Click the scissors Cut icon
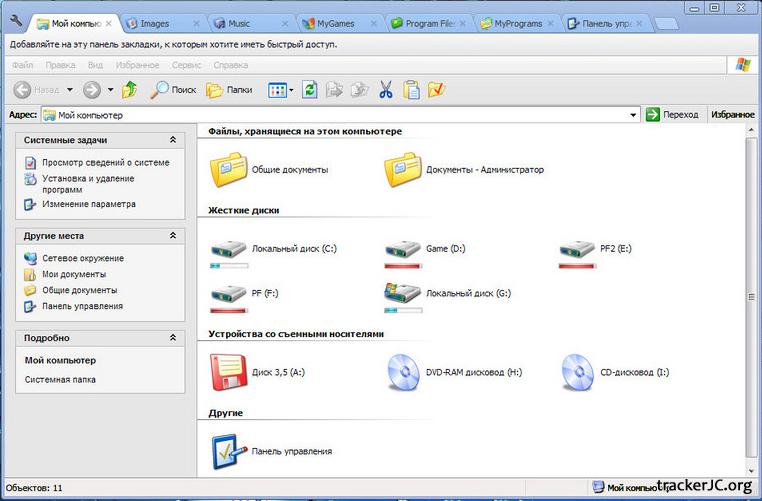The height and width of the screenshot is (501, 762). (x=386, y=90)
